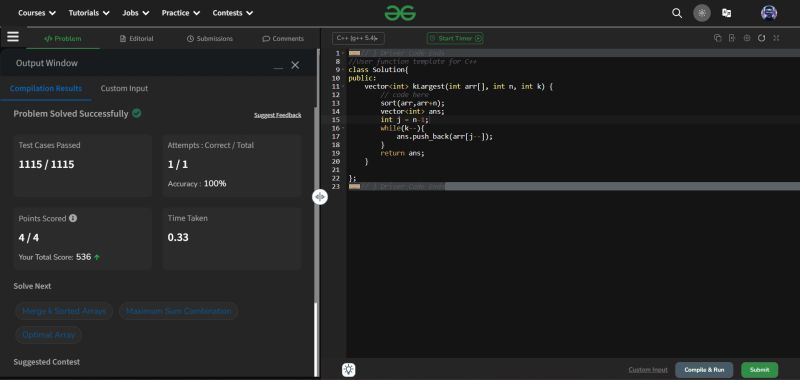Open the C++ language selector dropdown

358,38
